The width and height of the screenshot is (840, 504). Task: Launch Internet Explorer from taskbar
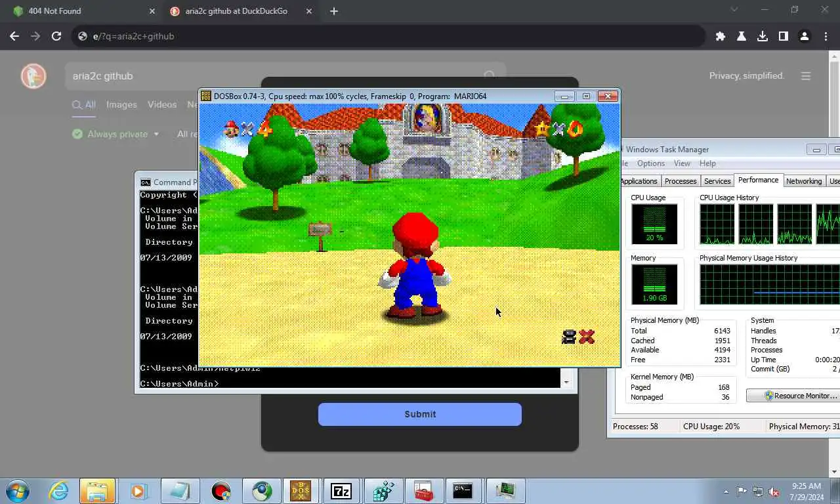pyautogui.click(x=58, y=491)
